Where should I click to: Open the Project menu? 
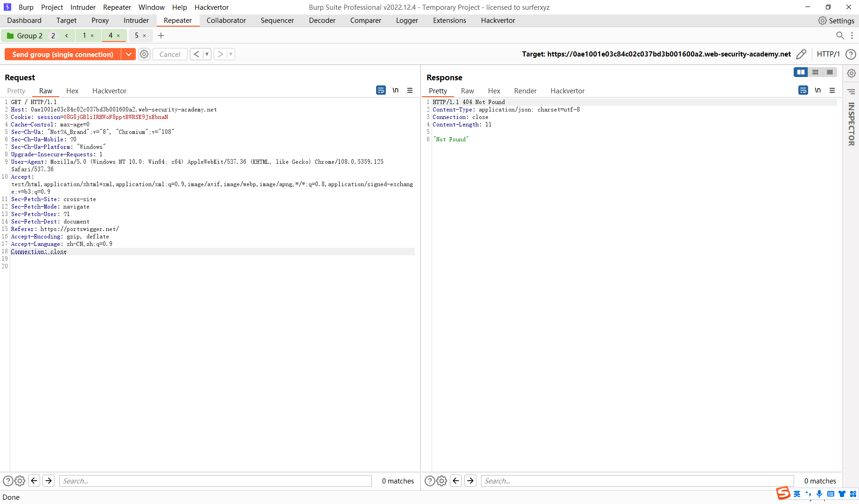click(x=52, y=7)
